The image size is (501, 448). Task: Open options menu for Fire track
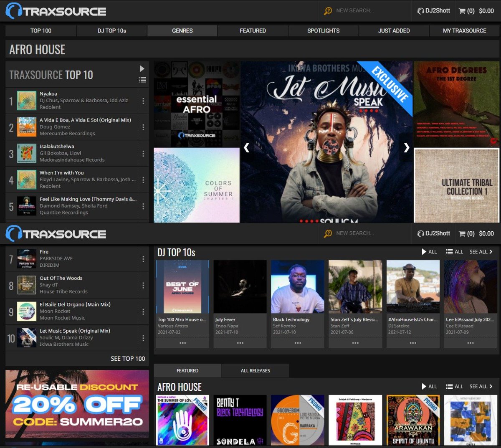(143, 259)
